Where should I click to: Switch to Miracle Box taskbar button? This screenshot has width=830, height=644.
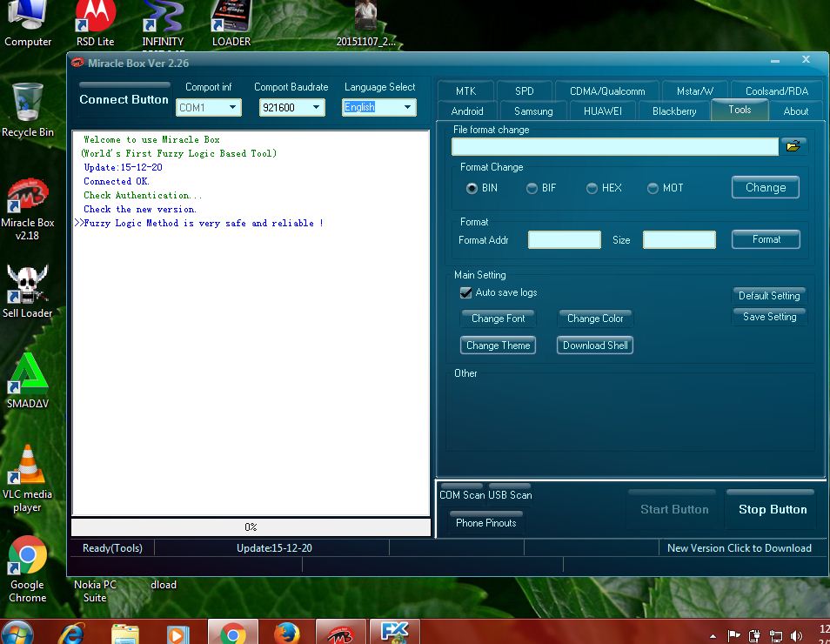click(x=340, y=633)
